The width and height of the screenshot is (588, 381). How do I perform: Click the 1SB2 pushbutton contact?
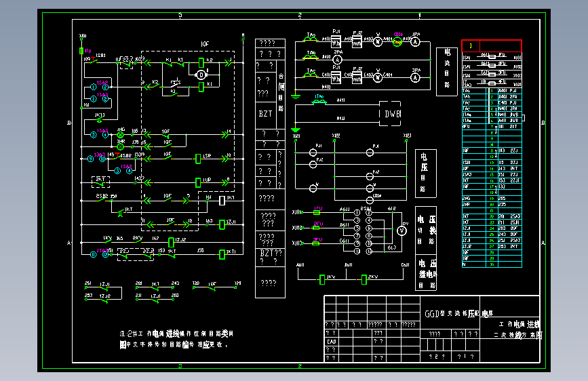(119, 157)
